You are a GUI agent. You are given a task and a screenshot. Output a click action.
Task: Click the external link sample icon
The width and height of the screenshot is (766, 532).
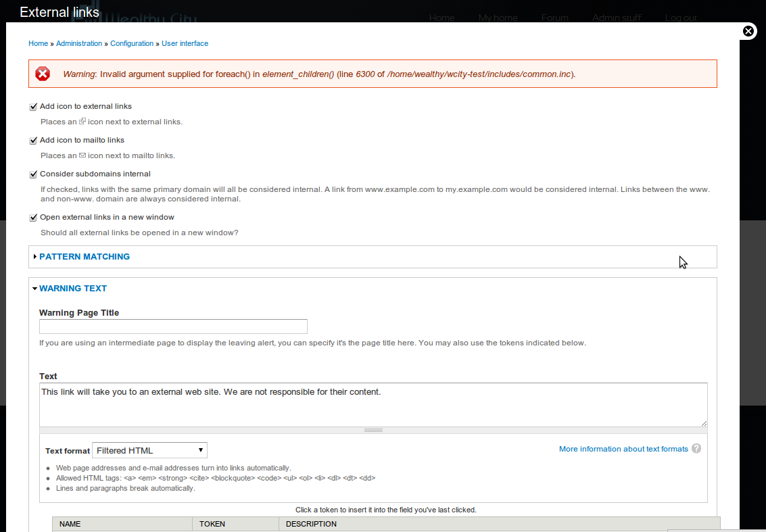pyautogui.click(x=82, y=121)
